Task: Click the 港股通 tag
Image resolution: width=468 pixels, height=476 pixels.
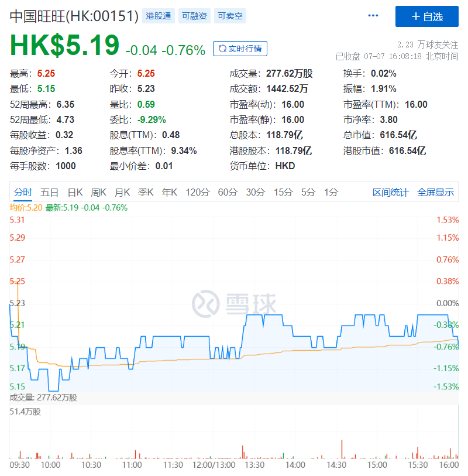Action: (159, 16)
